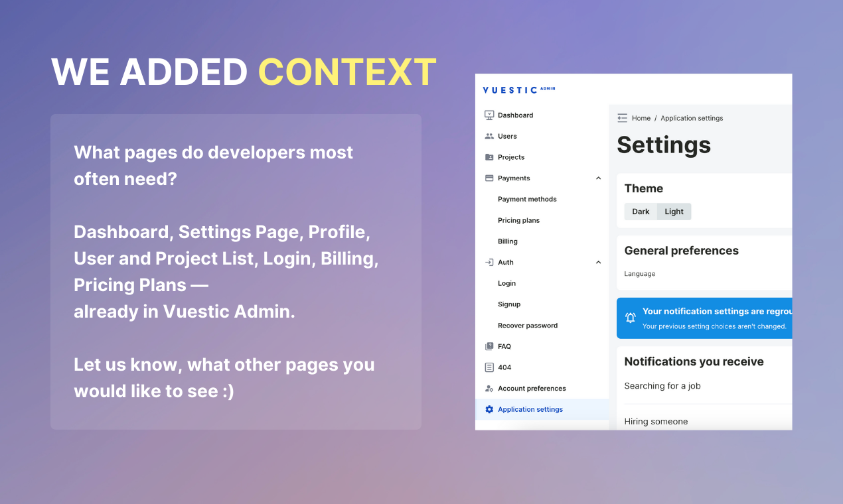The height and width of the screenshot is (504, 843).
Task: Collapse sidebar with the menu toggle icon
Action: (622, 118)
